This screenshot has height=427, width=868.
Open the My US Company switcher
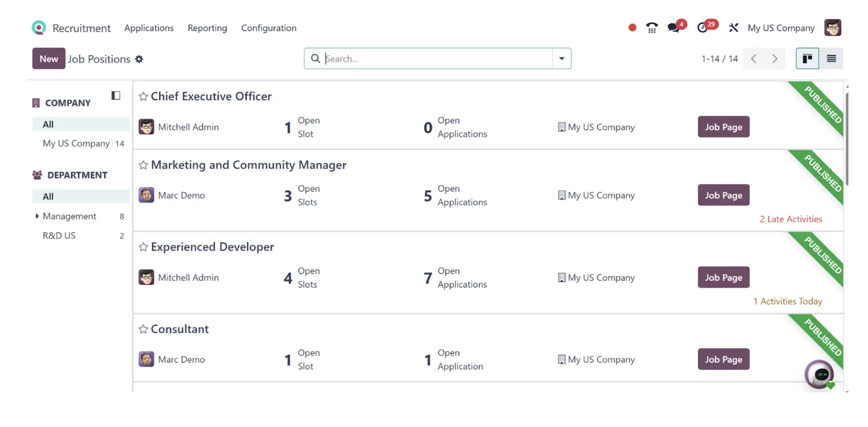pos(781,28)
